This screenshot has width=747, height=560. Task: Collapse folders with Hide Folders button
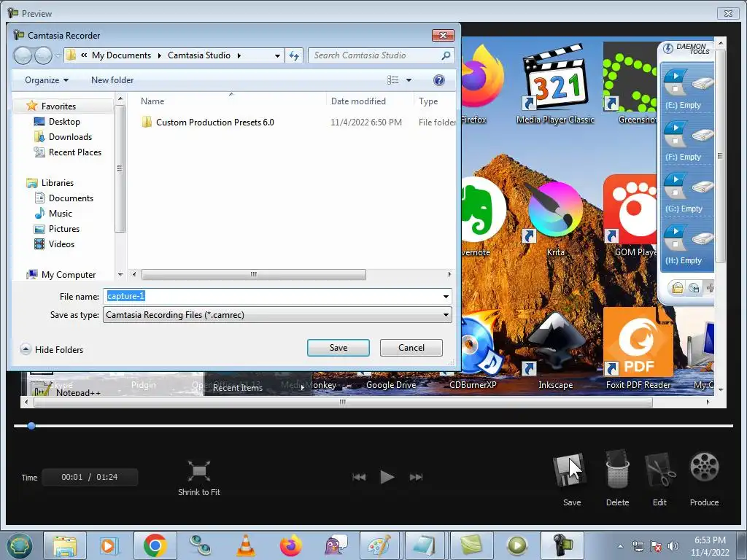coord(52,349)
